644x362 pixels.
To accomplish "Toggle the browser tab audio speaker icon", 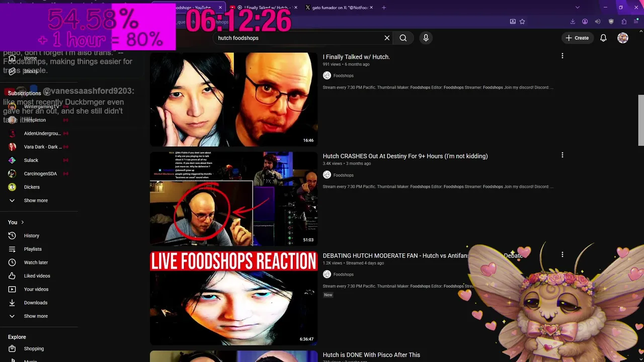I will tap(598, 22).
